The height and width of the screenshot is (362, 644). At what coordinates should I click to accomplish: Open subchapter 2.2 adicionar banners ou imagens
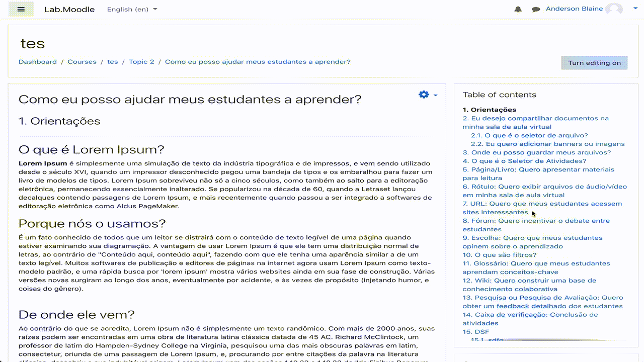click(x=548, y=144)
